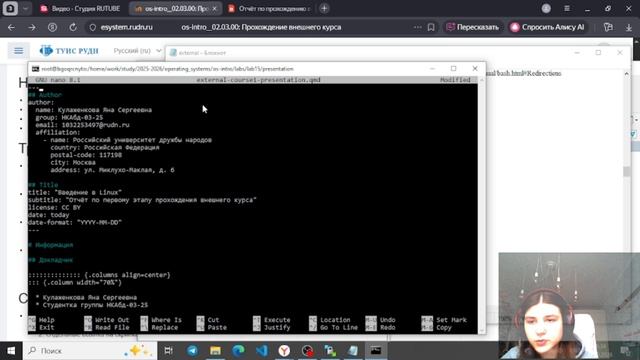This screenshot has width=640, height=360.
Task: Open the Русский (ru) language dropdown
Action: coord(138,51)
